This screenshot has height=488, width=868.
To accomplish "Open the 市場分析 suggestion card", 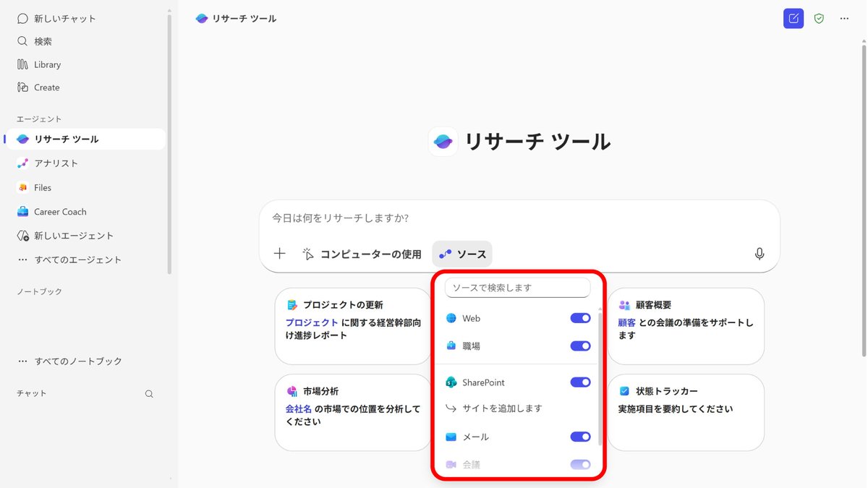I will click(x=353, y=412).
